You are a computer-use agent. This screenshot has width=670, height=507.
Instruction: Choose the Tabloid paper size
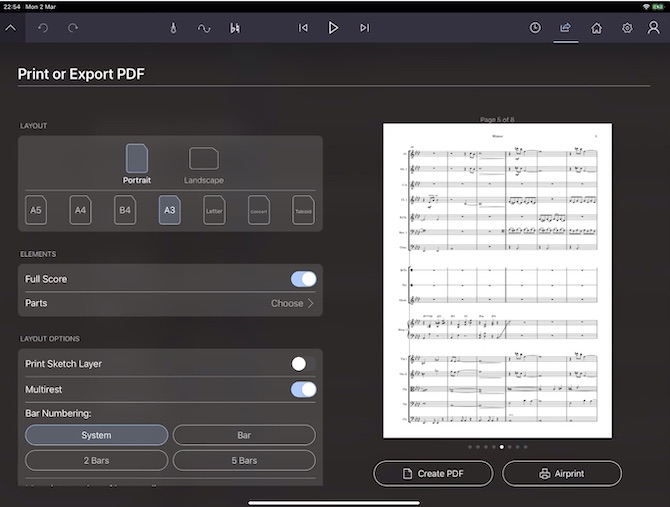point(303,210)
